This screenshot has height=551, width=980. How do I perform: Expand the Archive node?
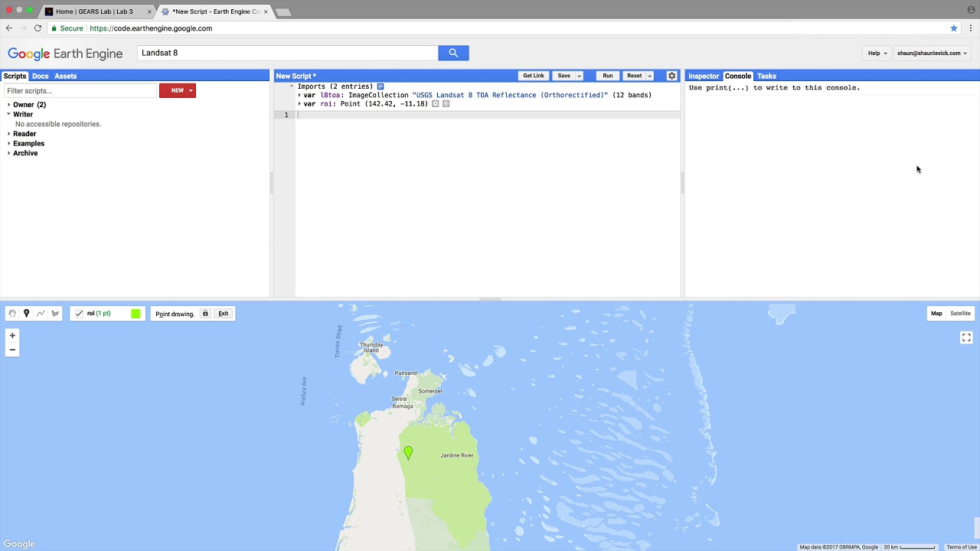[x=9, y=153]
